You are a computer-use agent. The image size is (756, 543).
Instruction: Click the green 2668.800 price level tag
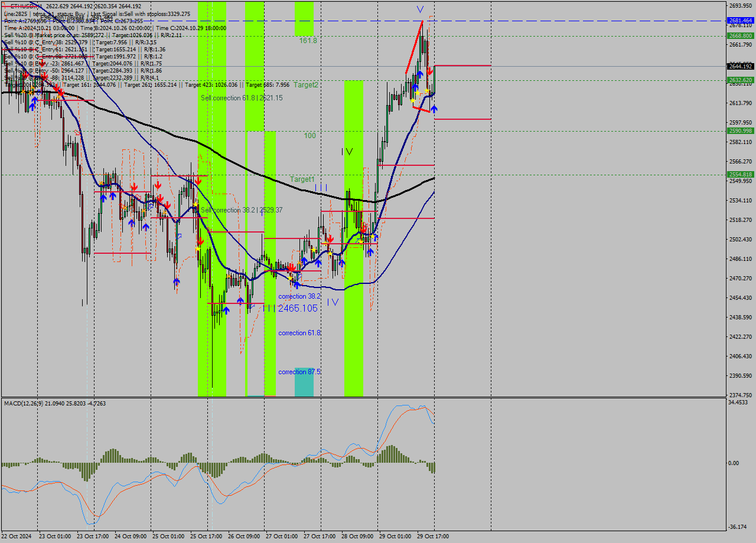pos(740,35)
